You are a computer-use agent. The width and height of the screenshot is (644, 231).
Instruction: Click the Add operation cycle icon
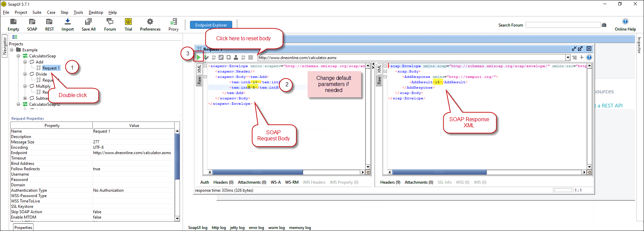tap(32, 62)
